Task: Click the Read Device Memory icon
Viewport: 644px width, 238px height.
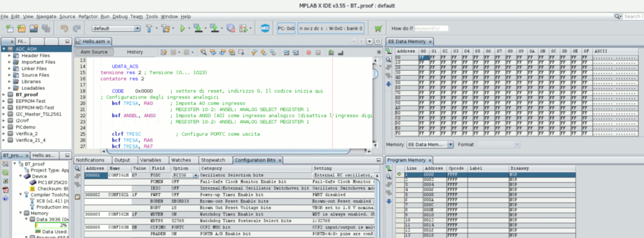Action: click(214, 28)
